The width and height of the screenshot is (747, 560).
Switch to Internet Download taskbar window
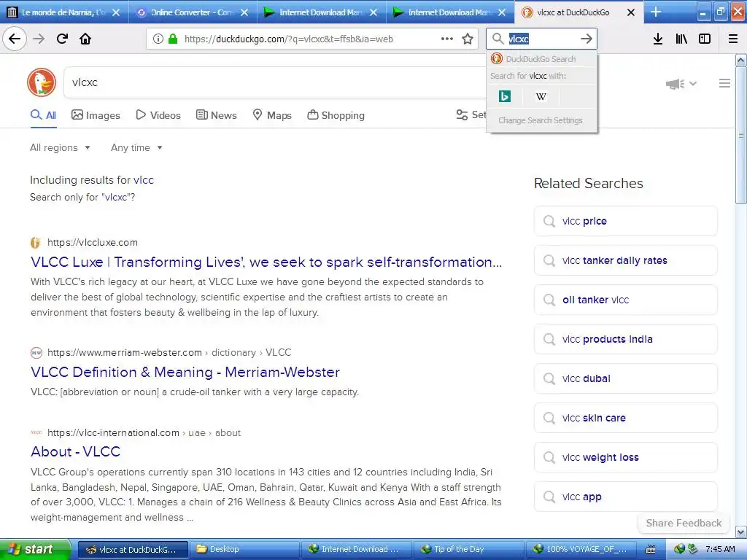[356, 549]
